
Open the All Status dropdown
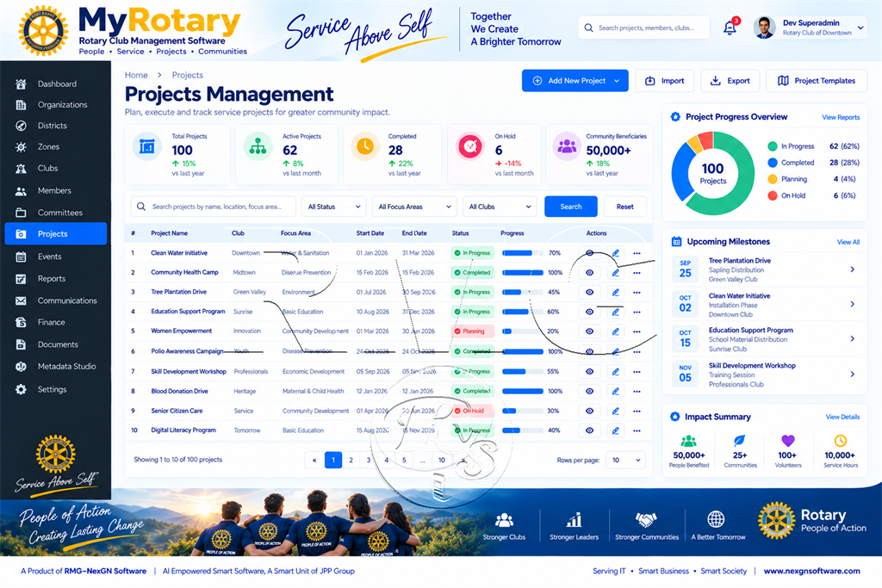[x=334, y=207]
